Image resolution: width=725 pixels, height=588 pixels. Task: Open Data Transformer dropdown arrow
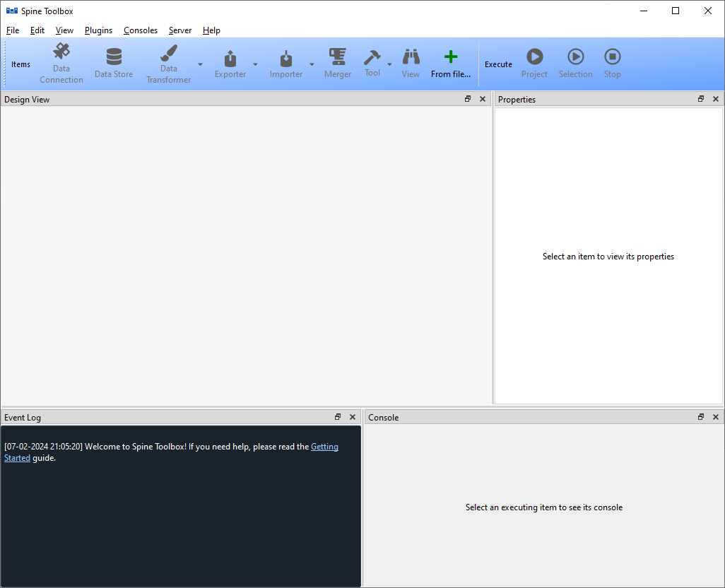(200, 64)
